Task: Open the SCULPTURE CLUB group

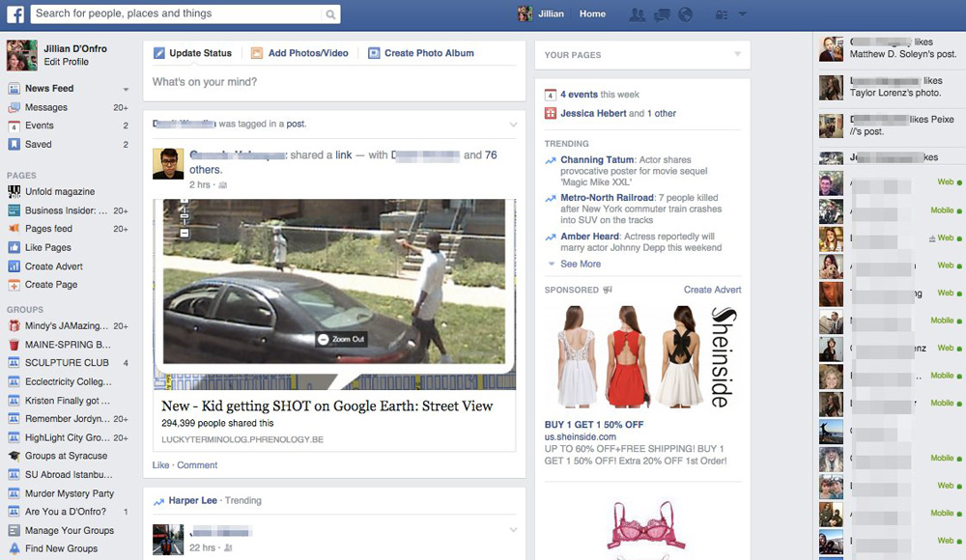Action: 68,363
